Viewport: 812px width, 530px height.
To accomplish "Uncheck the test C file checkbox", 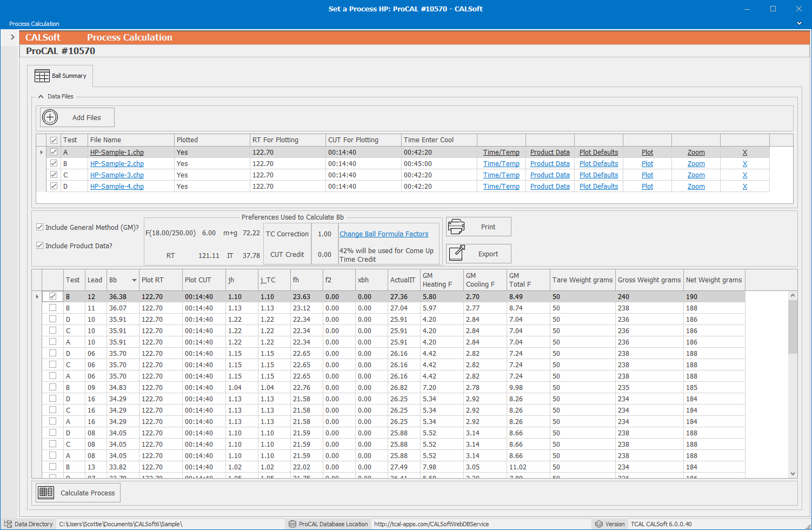I will coord(54,175).
